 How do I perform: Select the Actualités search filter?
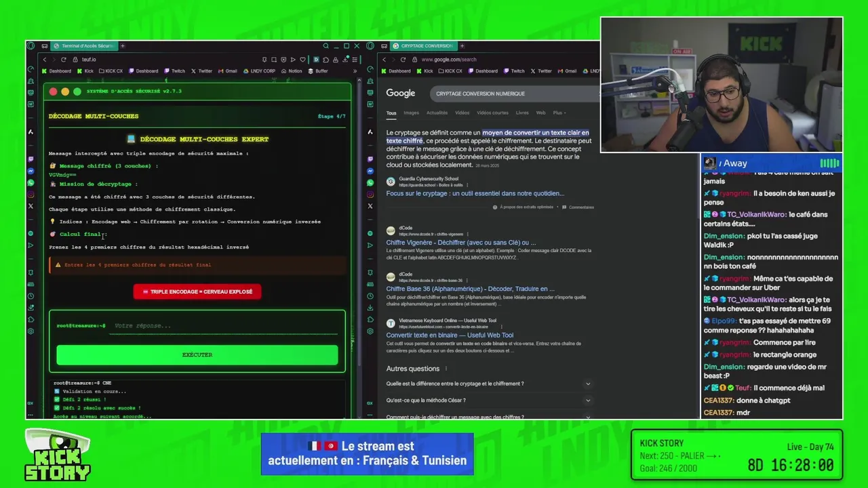click(x=437, y=113)
